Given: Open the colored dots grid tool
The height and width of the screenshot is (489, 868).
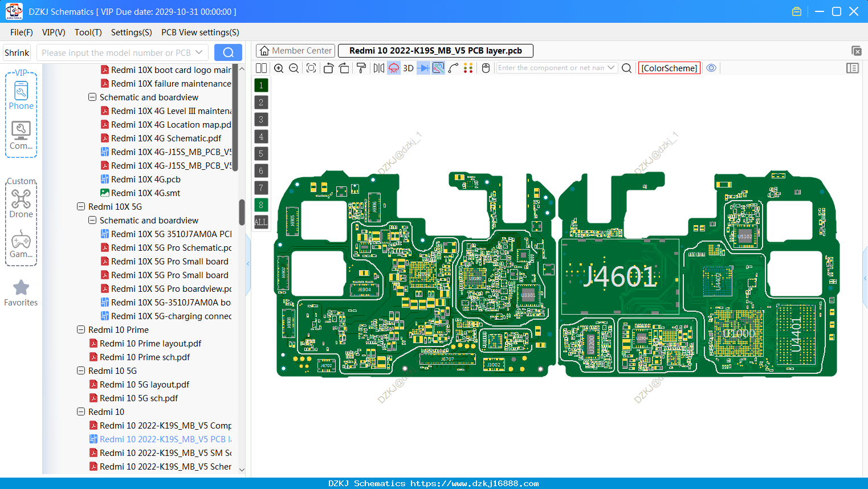Looking at the screenshot, I should pos(468,68).
